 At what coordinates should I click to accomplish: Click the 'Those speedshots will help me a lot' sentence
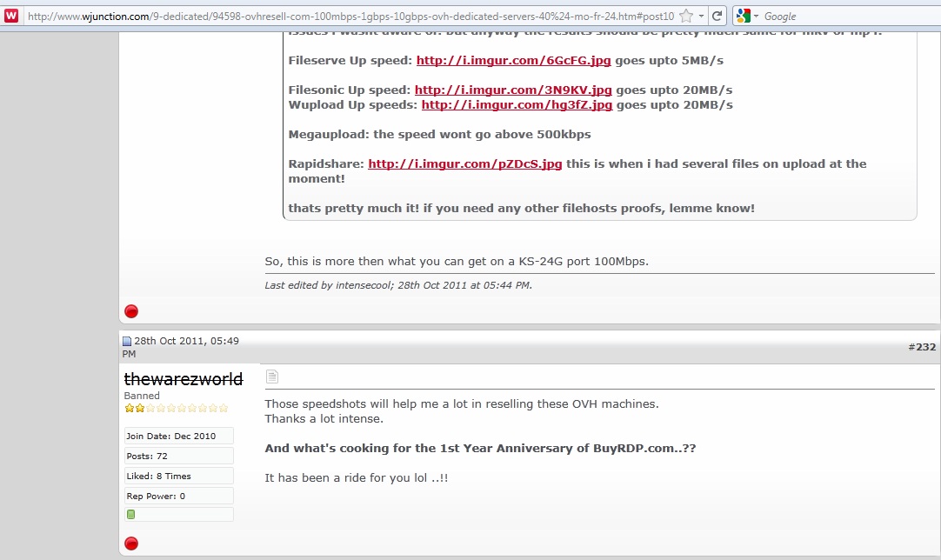click(462, 404)
